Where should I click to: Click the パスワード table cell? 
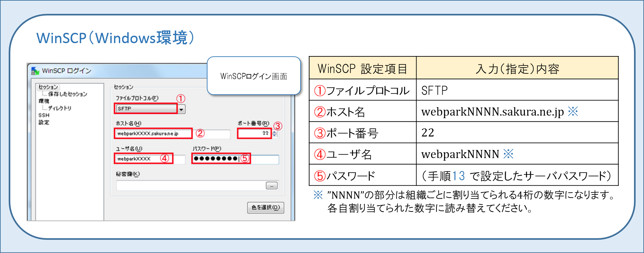click(363, 175)
